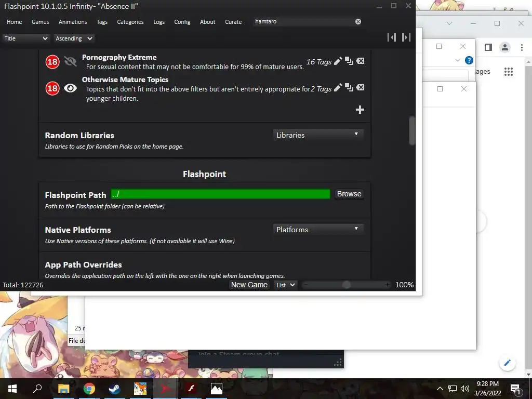
Task: Expand the Random Libraries dropdown
Action: (x=318, y=135)
